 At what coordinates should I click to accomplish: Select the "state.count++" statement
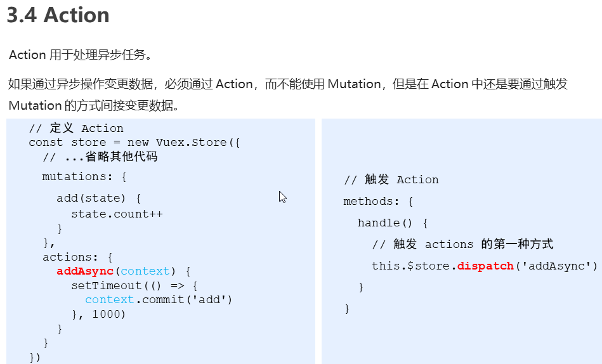tap(117, 214)
